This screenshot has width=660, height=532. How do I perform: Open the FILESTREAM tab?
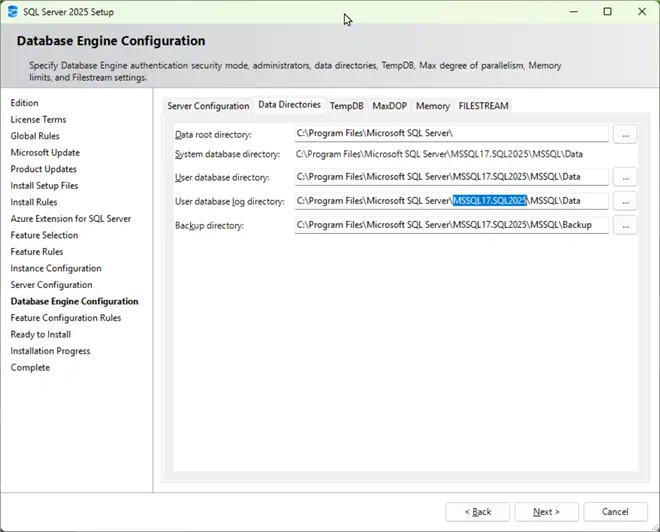tap(483, 106)
